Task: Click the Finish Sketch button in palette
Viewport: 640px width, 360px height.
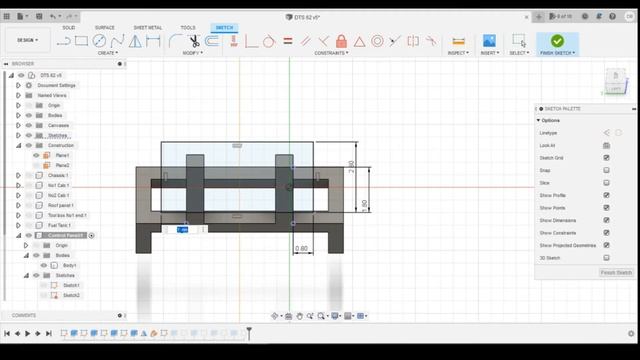Action: 616,272
